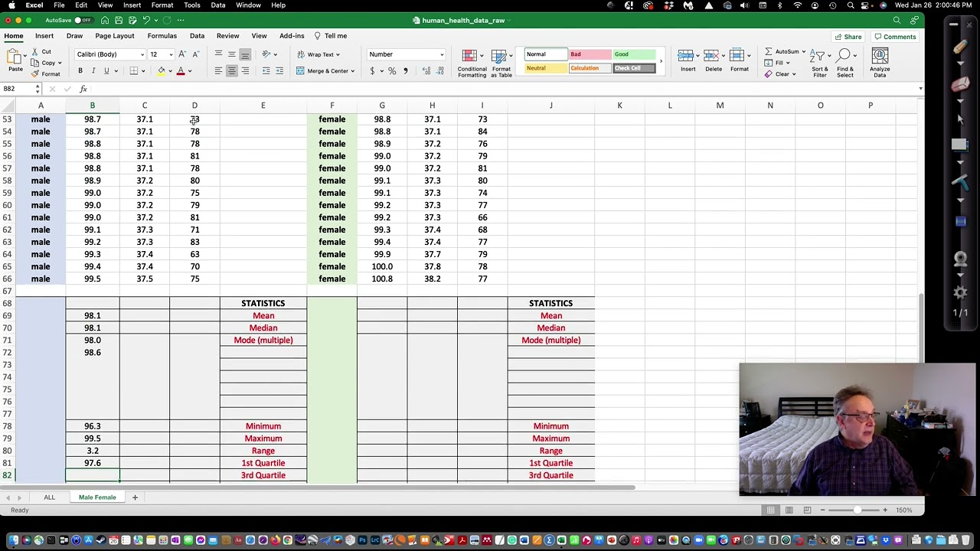Align text to the right
The image size is (980, 551).
[245, 71]
